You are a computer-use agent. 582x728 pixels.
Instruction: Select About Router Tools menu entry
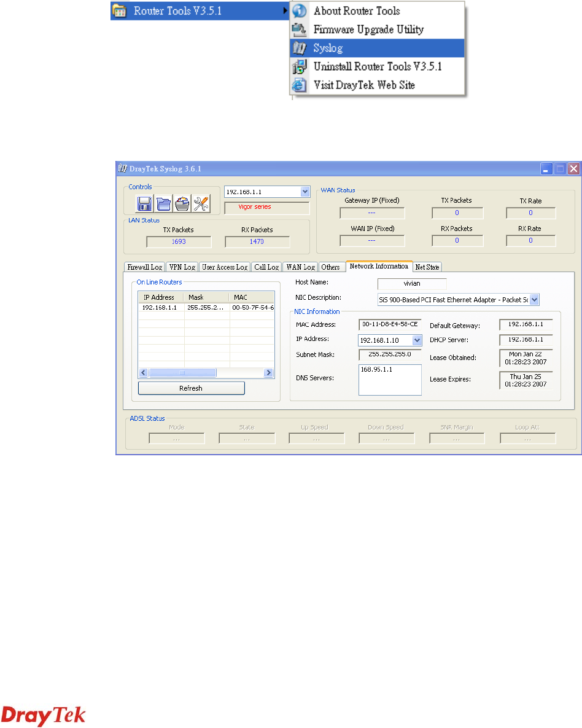378,10
